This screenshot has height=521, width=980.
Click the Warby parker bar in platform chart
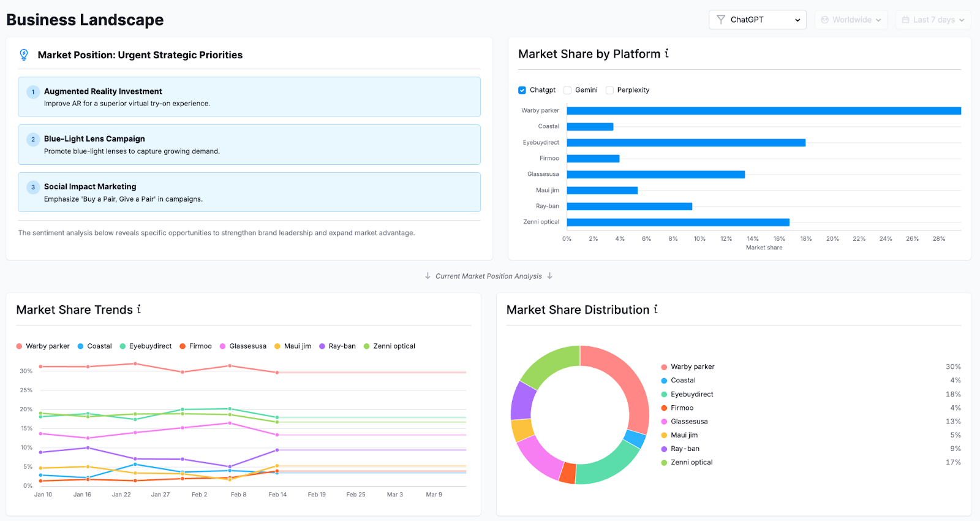point(763,111)
